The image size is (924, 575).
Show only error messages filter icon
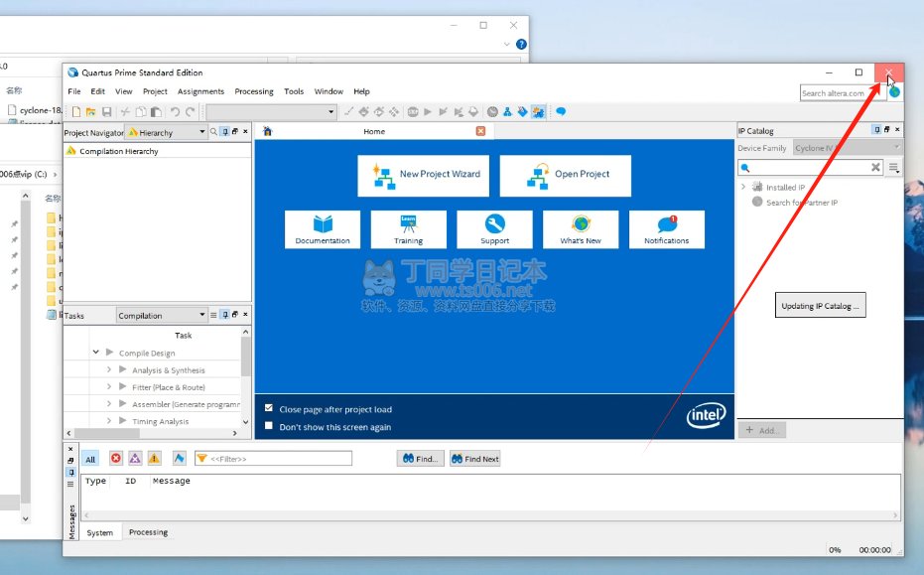click(x=116, y=459)
